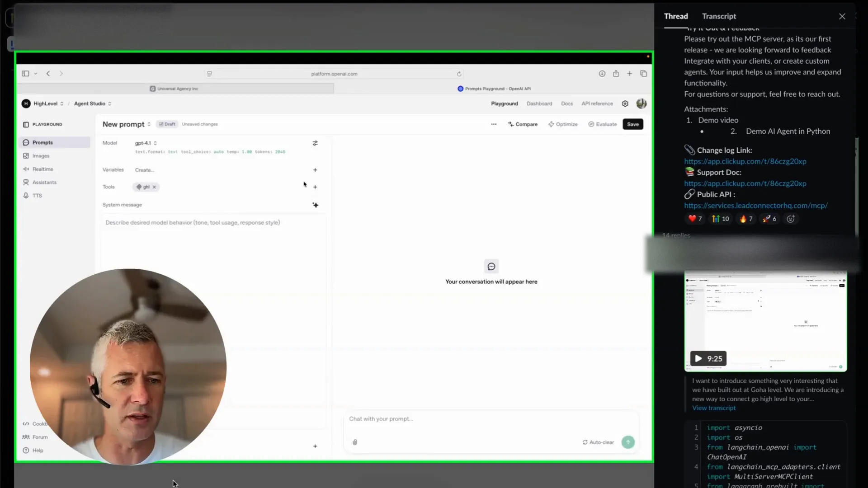Select the Prompts Playground browser tab
This screenshot has height=488, width=868.
[x=494, y=89]
